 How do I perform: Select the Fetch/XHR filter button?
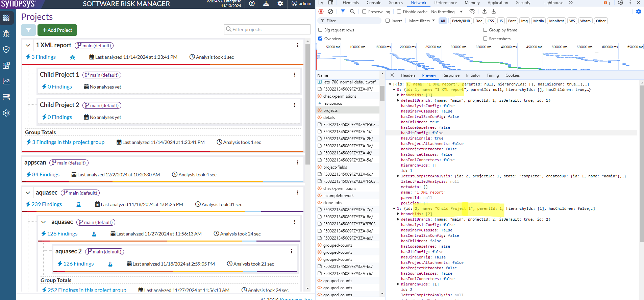[461, 21]
